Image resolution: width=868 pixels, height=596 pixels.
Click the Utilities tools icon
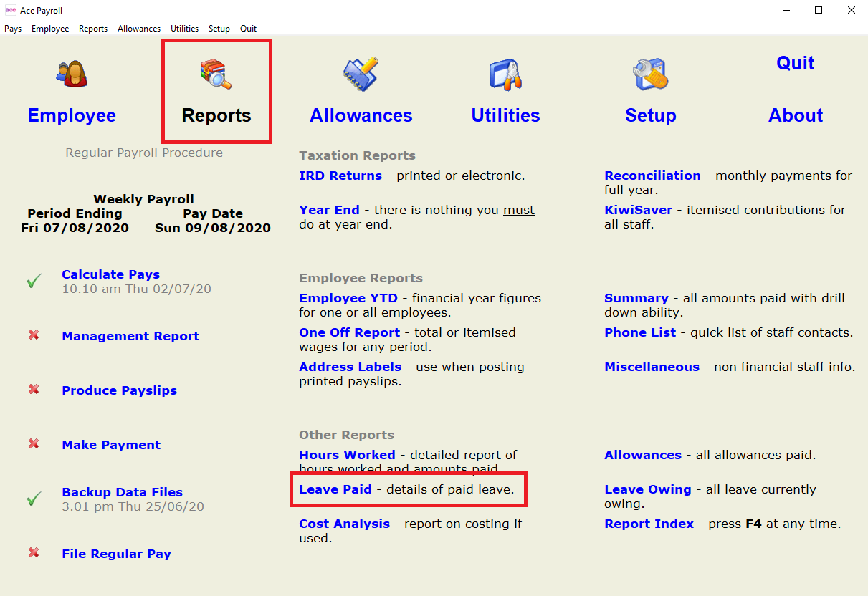[x=505, y=74]
